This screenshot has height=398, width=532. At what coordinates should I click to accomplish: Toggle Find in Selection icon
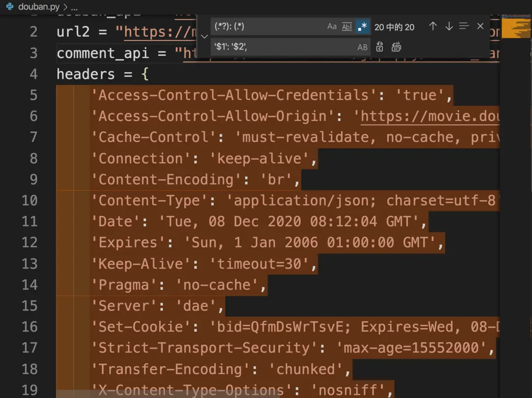tap(464, 26)
